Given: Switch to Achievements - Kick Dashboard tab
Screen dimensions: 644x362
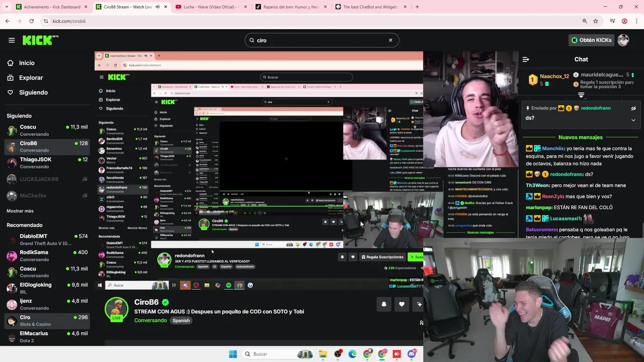Looking at the screenshot, I should (x=52, y=7).
